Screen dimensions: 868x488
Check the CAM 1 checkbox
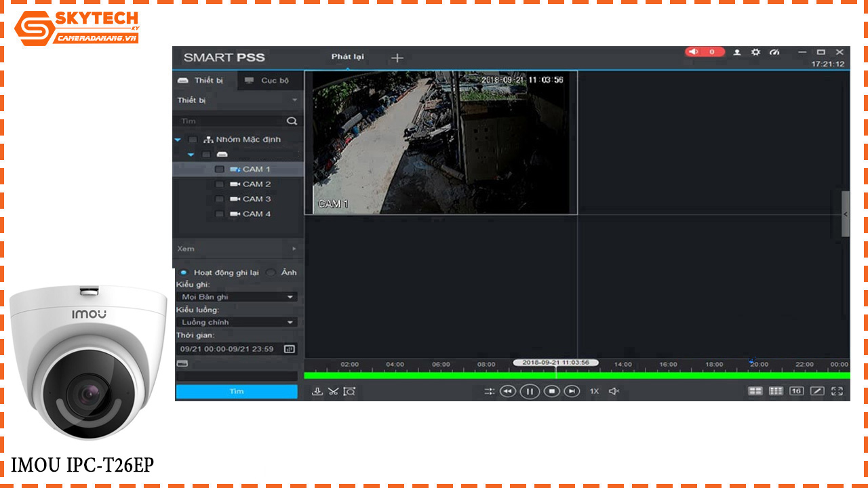(219, 169)
